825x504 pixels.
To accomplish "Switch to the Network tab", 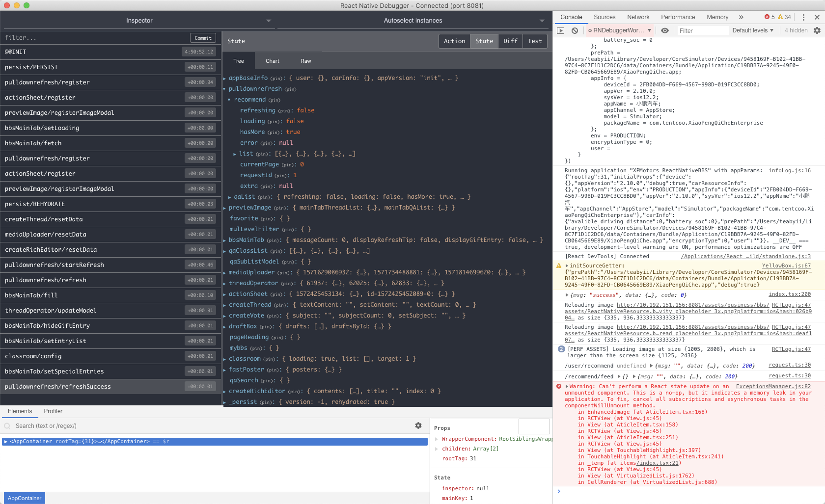I will pos(638,17).
